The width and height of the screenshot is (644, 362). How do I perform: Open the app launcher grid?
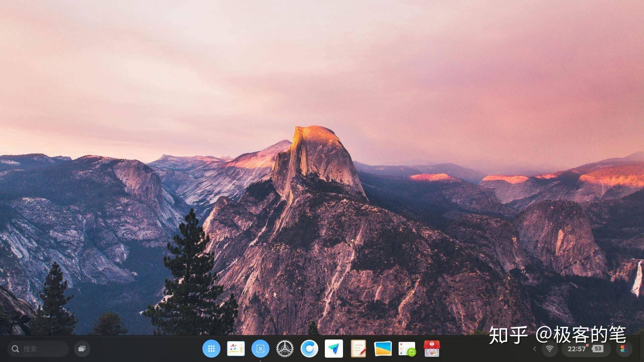click(211, 349)
